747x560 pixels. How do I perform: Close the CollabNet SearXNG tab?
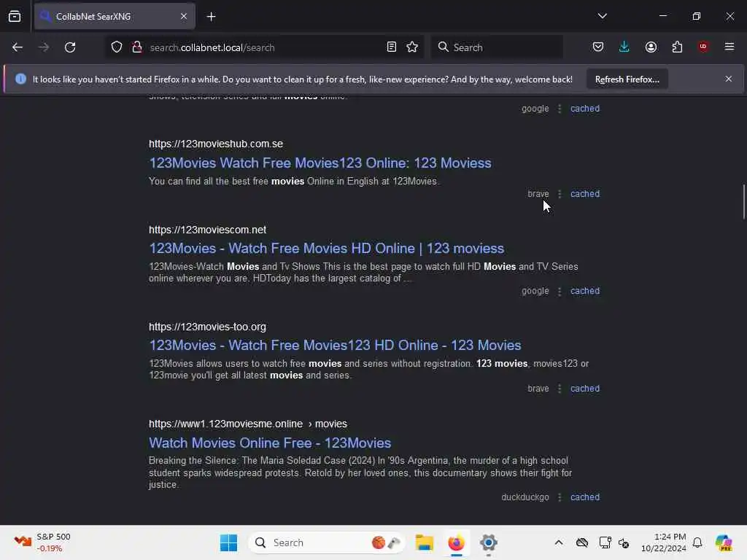click(184, 17)
